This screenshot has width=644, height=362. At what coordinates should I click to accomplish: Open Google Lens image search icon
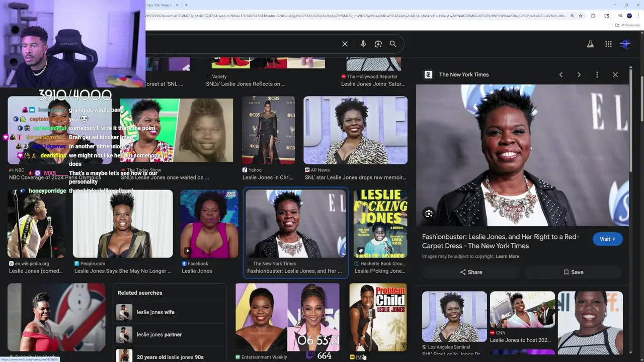[x=378, y=44]
